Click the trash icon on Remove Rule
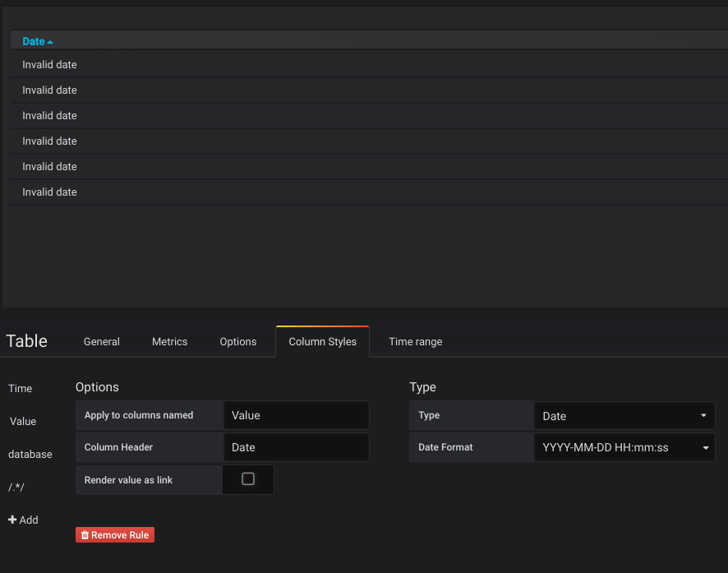Screen dimensions: 728x573 [85, 534]
